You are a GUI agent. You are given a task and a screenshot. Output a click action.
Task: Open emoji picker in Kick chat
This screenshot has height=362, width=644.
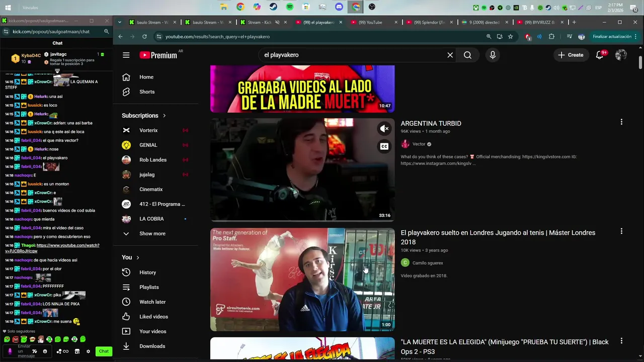[45, 351]
